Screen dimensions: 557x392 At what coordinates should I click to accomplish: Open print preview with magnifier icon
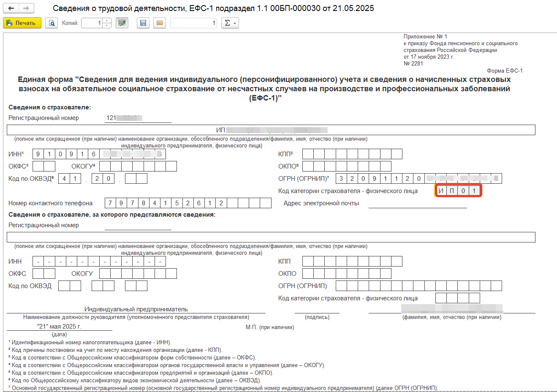(x=52, y=23)
